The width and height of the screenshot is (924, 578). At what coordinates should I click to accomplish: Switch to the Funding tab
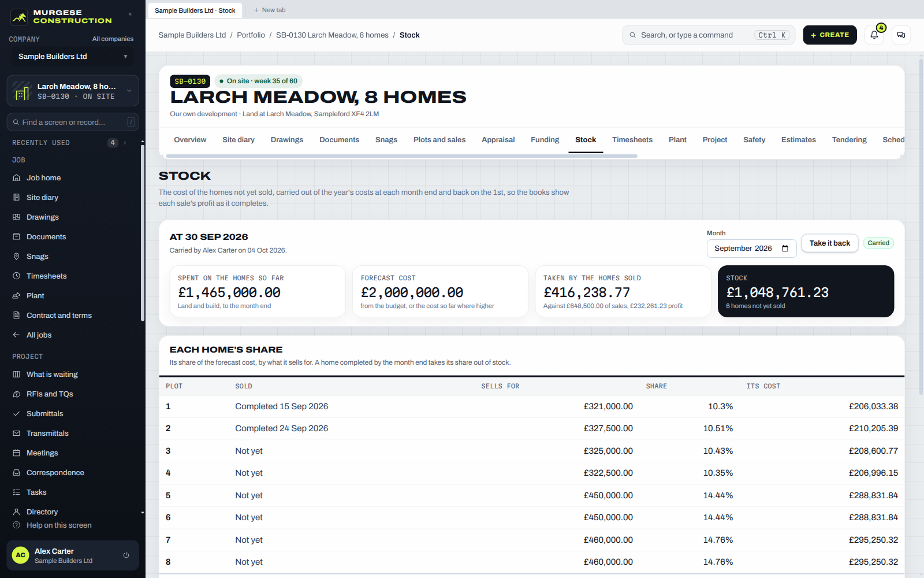point(545,140)
